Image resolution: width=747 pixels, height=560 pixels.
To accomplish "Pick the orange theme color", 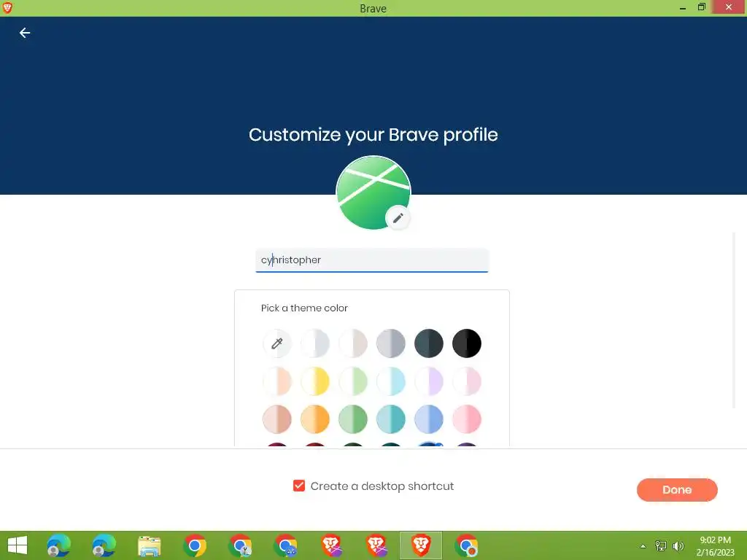I will [x=315, y=419].
